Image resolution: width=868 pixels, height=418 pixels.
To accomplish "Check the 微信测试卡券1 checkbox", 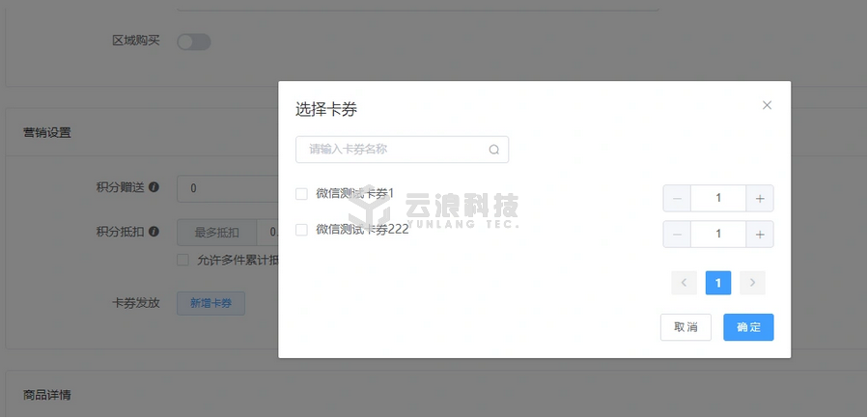I will pos(301,194).
